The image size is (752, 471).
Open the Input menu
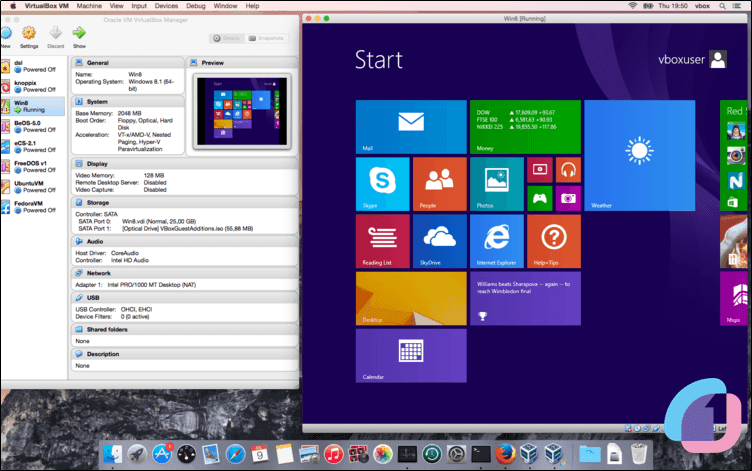pyautogui.click(x=139, y=6)
